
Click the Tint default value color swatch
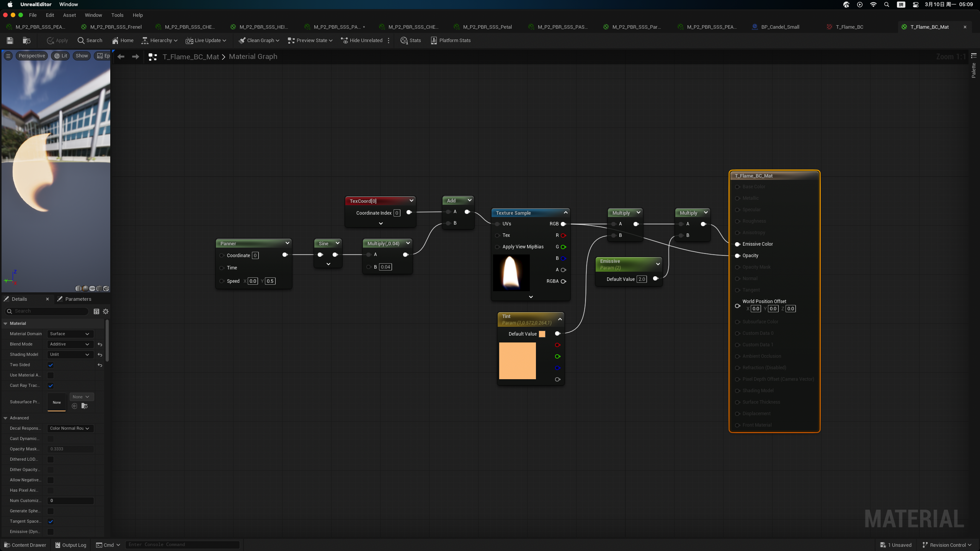pos(542,334)
